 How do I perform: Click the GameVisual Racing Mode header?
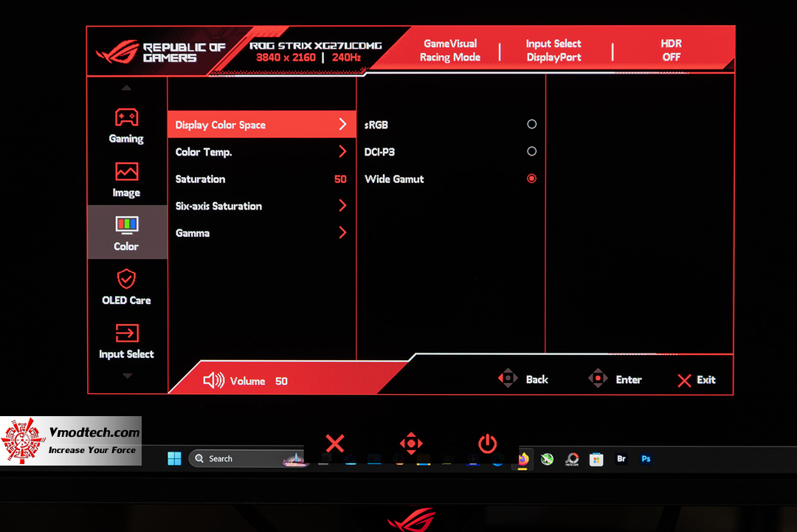(450, 50)
